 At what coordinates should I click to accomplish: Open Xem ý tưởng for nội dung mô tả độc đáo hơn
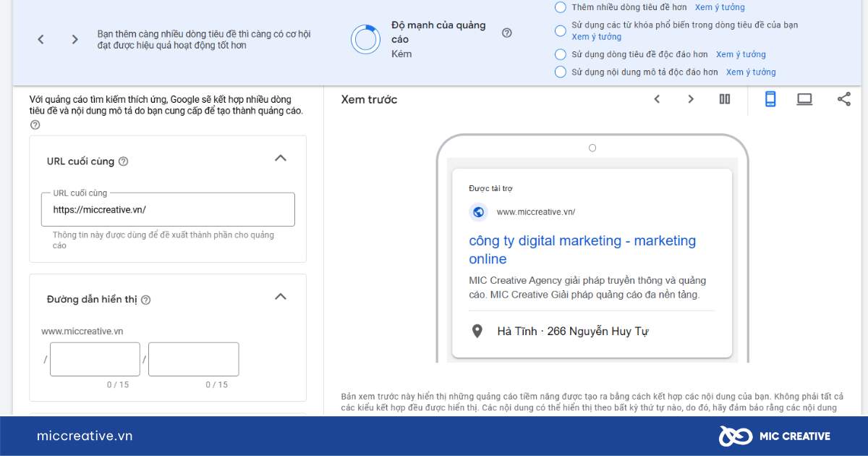[x=751, y=72]
